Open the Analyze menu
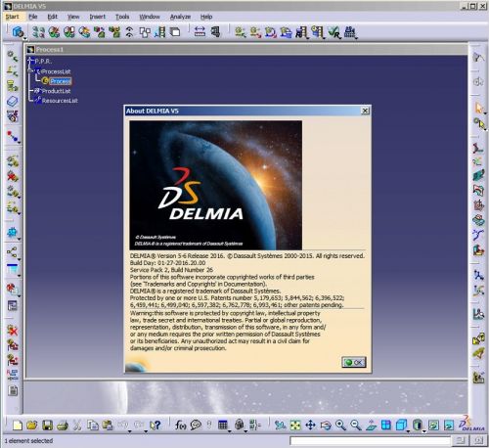Viewport: 489px width, 448px height. point(180,17)
